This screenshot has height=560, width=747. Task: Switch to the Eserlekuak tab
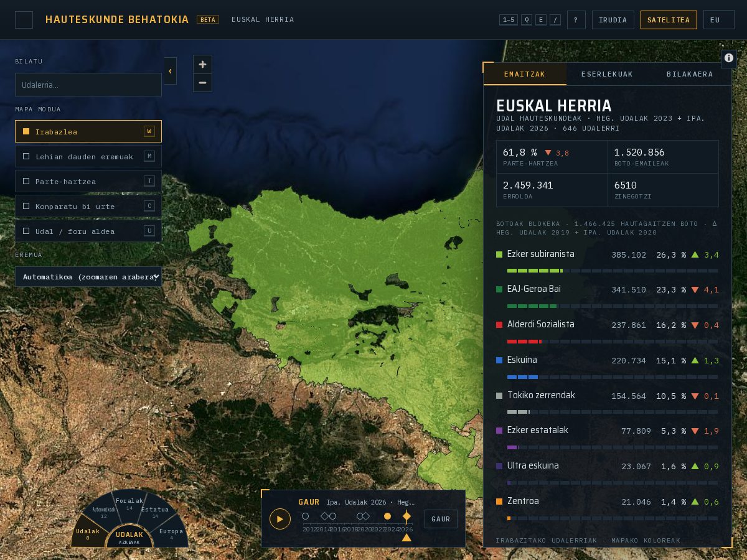coord(607,74)
